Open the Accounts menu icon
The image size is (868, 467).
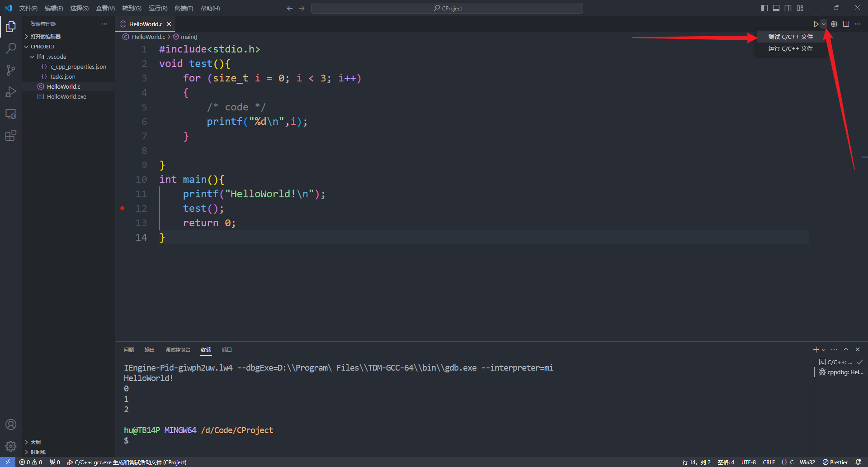(x=11, y=424)
